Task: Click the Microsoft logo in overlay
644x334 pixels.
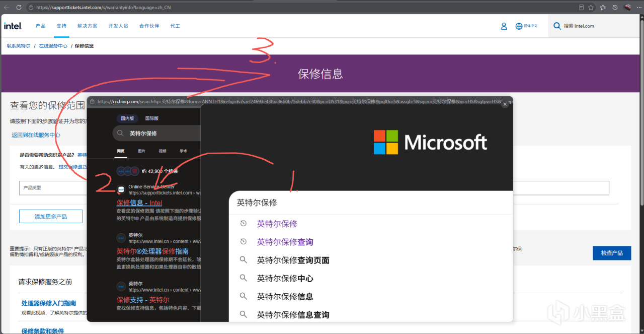Action: tap(430, 142)
